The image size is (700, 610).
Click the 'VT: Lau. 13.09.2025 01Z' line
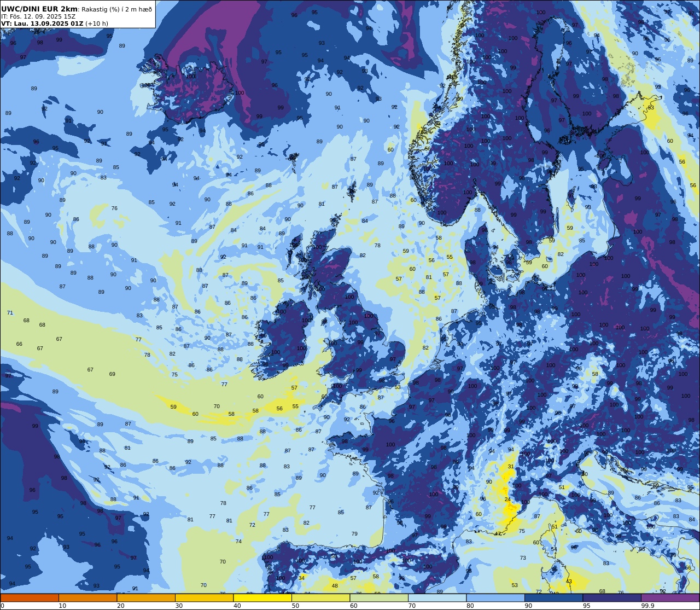[x=42, y=24]
